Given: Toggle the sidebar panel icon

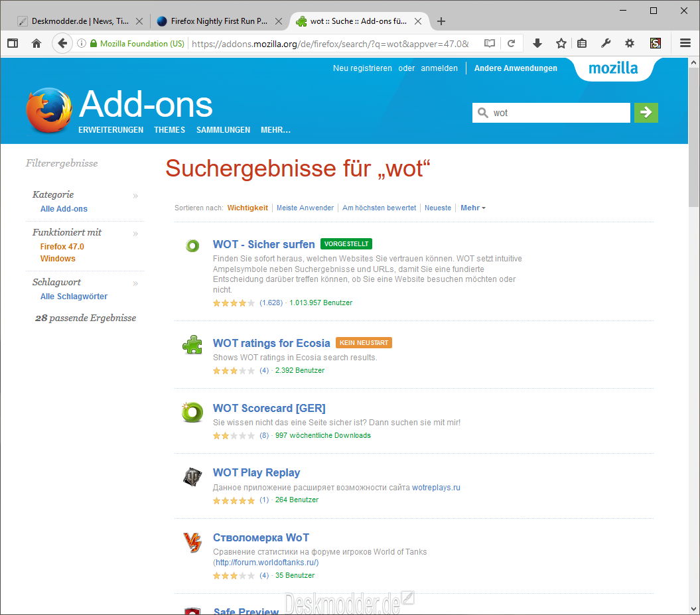Looking at the screenshot, I should (x=13, y=43).
